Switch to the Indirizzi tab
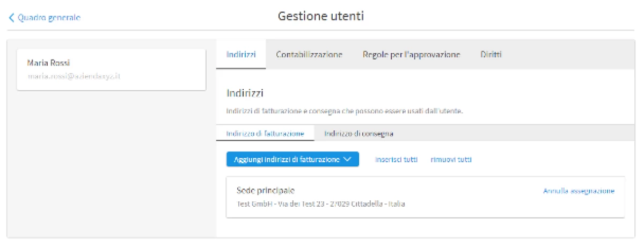Screen dimensions: 644x247 (x=241, y=54)
